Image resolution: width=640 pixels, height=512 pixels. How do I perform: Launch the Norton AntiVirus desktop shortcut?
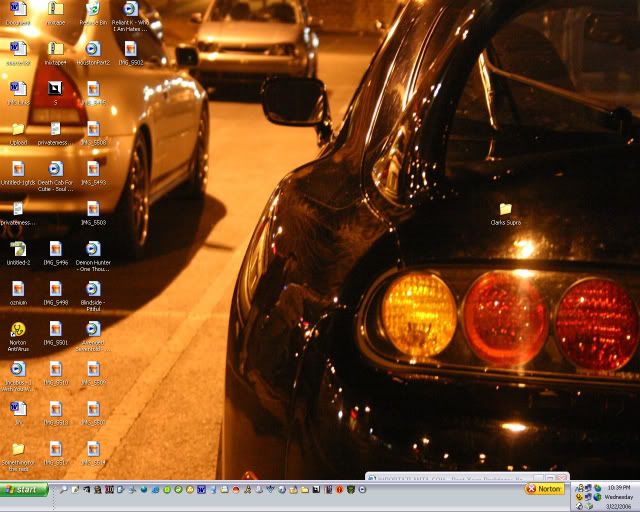17,329
